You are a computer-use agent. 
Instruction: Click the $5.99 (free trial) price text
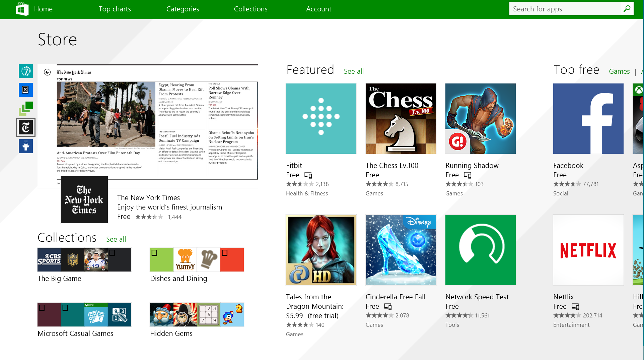click(x=312, y=316)
